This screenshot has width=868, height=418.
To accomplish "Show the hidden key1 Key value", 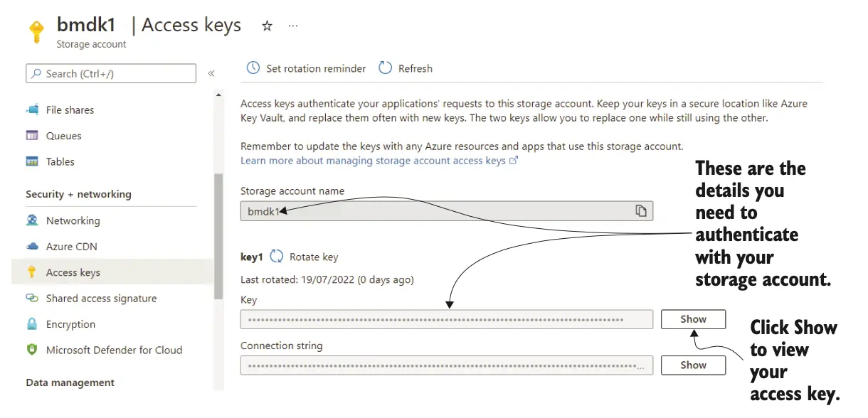I will pos(693,319).
